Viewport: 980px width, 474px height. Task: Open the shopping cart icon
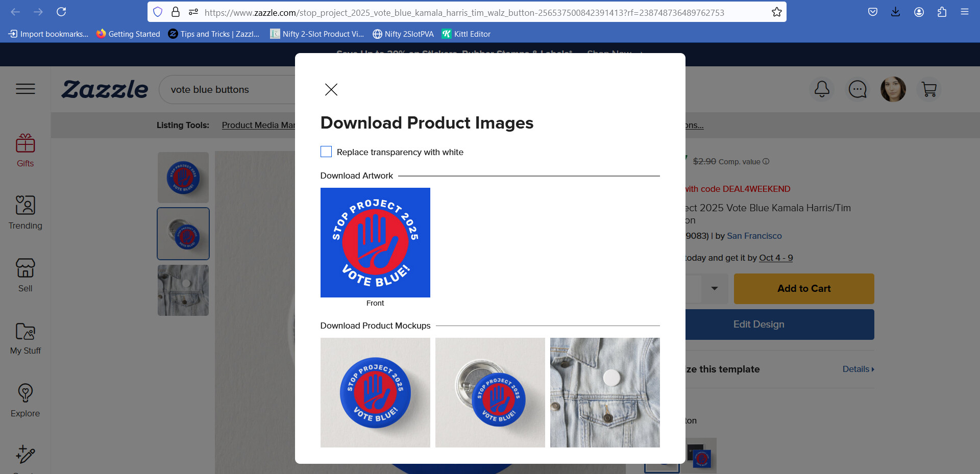pyautogui.click(x=929, y=89)
